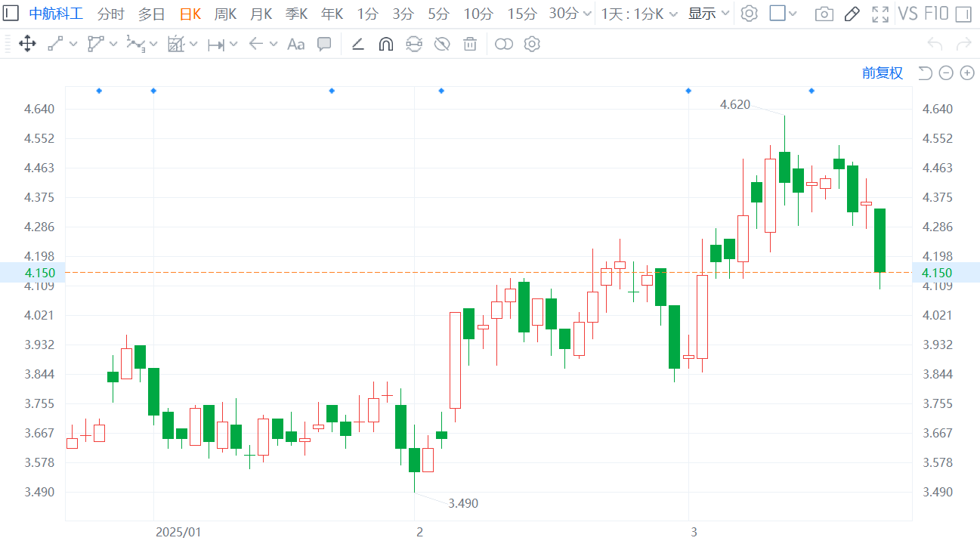Select the move/pan cross-arrow tool
980x547 pixels.
pos(27,44)
